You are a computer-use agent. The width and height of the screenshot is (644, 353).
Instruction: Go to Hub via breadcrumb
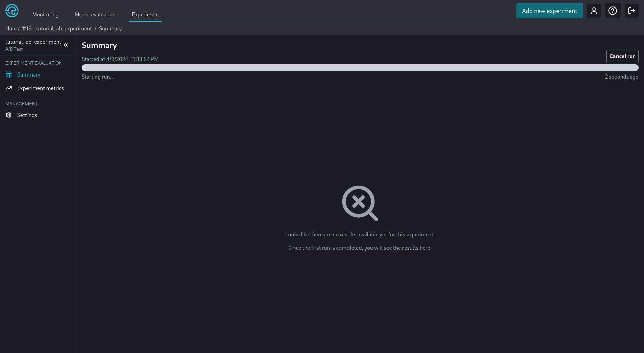[x=10, y=28]
